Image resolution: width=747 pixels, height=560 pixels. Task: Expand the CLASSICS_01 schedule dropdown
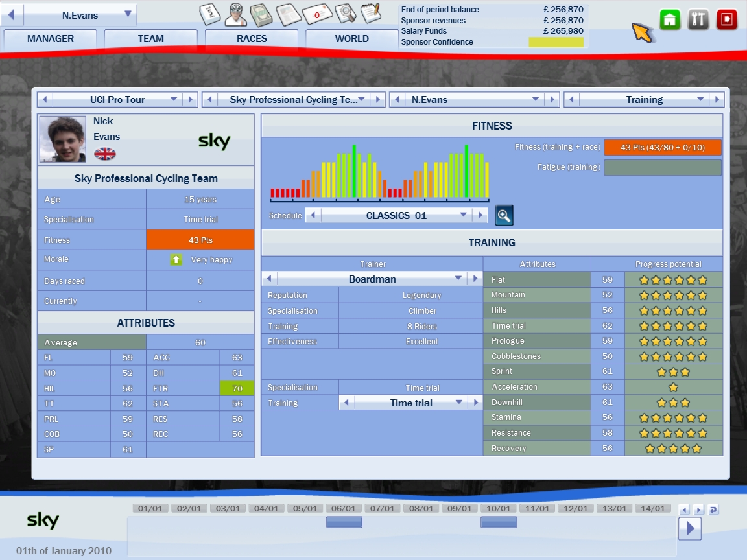(x=463, y=216)
